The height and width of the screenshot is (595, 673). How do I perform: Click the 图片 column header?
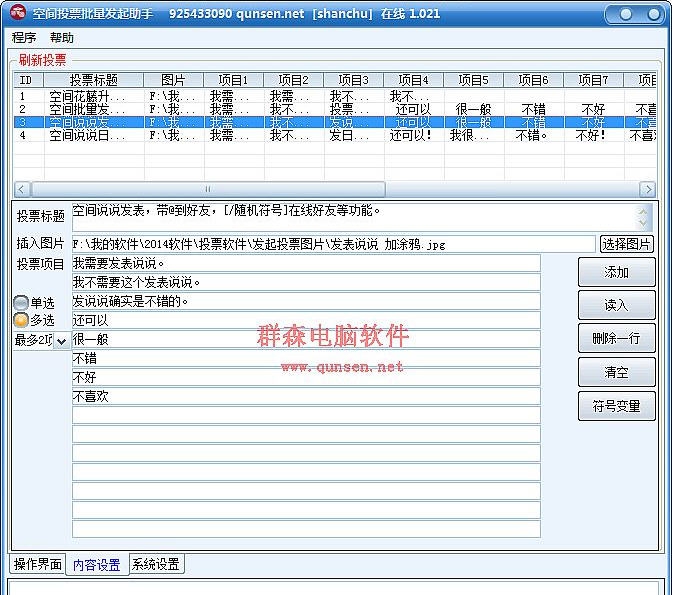point(173,80)
